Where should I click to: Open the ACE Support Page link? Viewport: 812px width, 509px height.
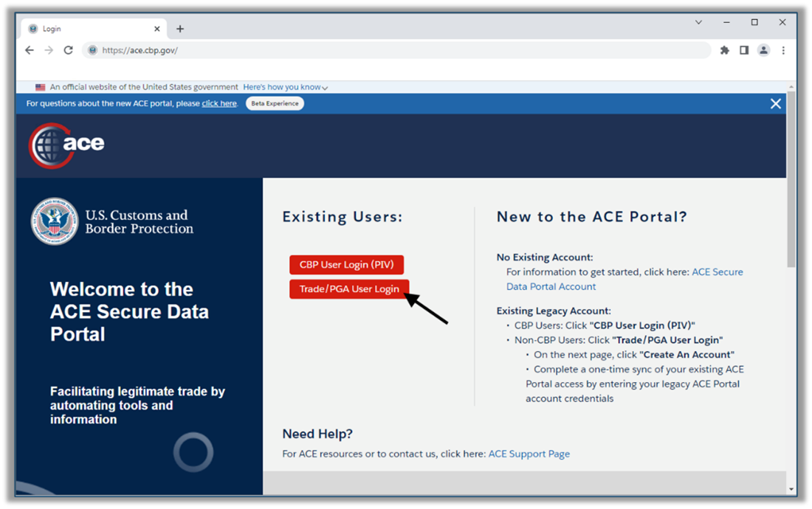coord(529,454)
